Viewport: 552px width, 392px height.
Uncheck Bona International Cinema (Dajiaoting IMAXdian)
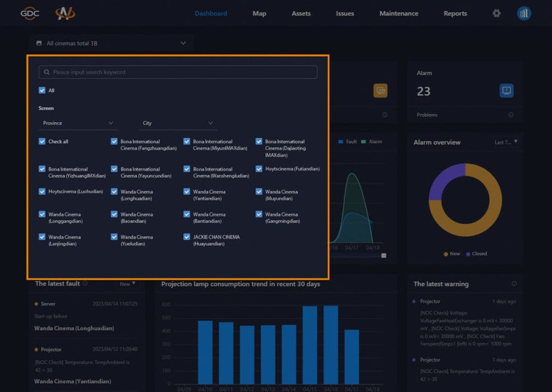259,141
